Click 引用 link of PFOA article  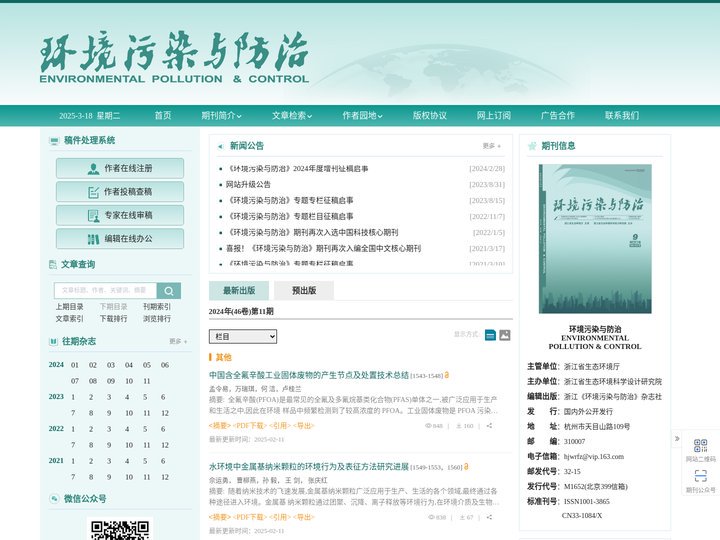(x=280, y=426)
